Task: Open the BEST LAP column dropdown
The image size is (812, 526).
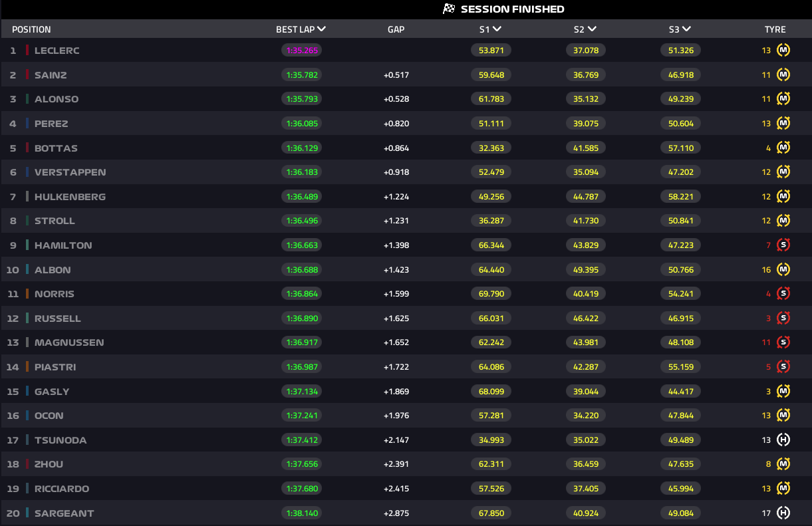Action: point(321,29)
